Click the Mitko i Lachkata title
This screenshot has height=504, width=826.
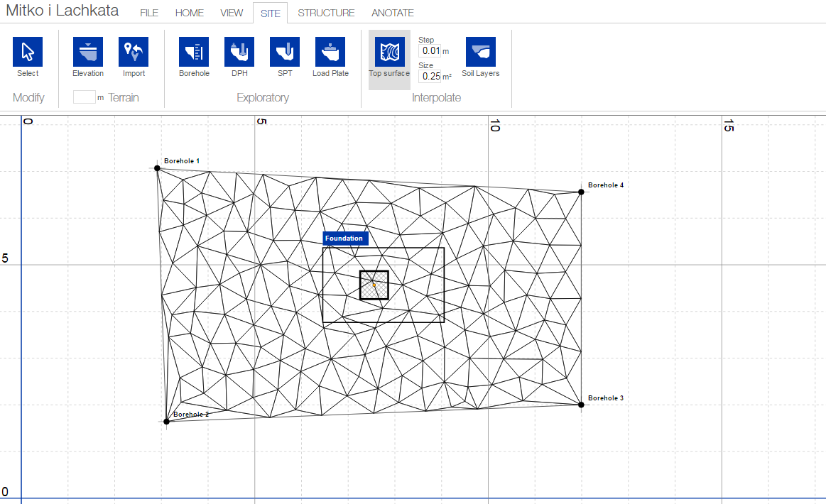[63, 11]
